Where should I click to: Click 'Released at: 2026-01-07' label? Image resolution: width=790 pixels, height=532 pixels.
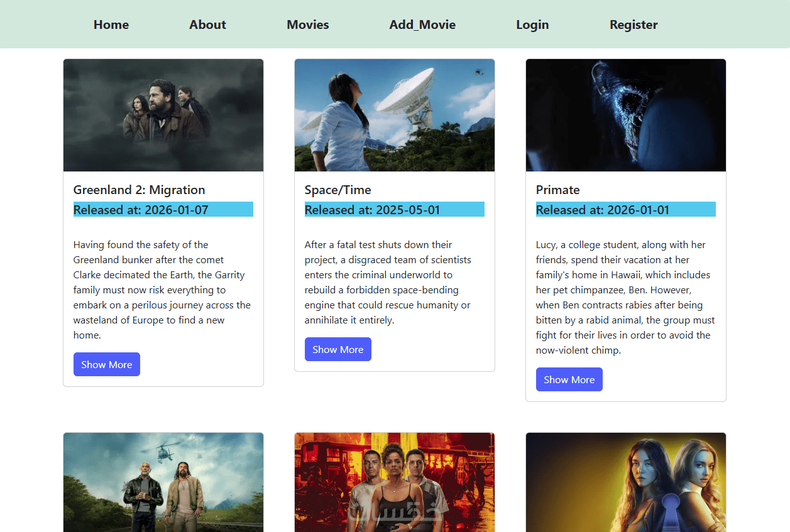click(x=163, y=210)
